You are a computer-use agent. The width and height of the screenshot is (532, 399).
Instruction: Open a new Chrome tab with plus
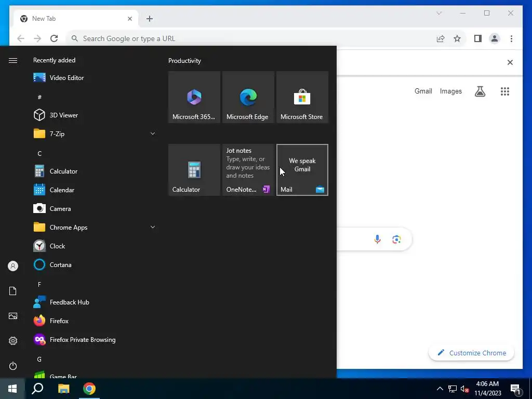150,19
